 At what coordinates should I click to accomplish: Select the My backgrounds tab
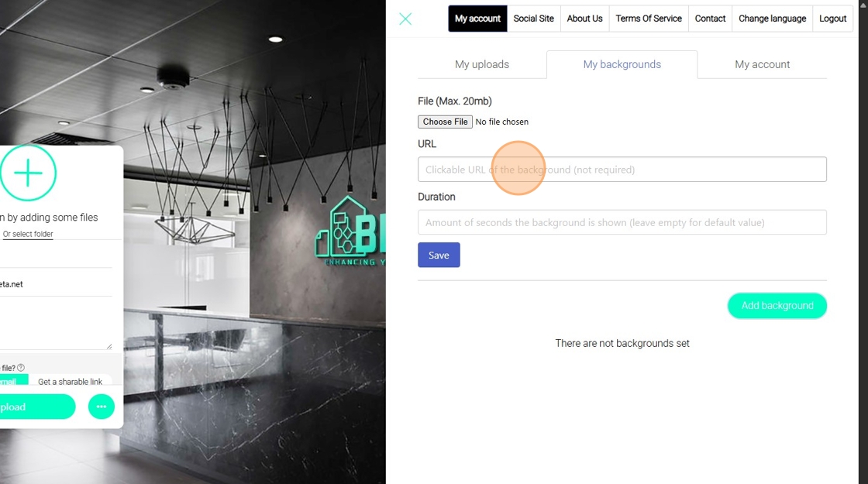622,64
